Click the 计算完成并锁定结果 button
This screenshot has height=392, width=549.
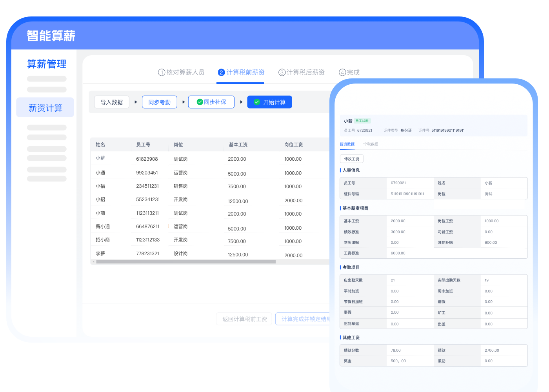[303, 319]
